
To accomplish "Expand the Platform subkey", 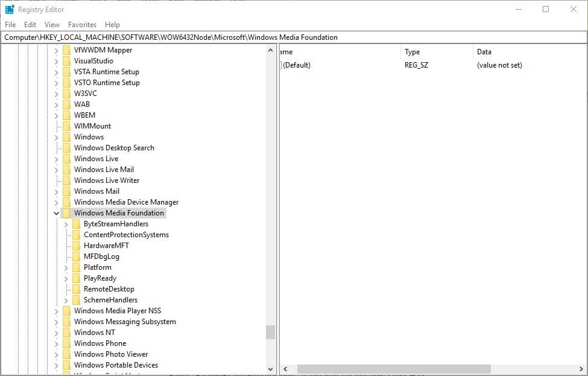I will (66, 268).
